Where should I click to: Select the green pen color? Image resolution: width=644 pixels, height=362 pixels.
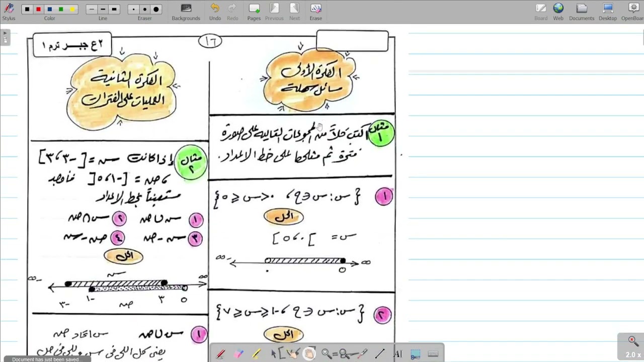[61, 9]
